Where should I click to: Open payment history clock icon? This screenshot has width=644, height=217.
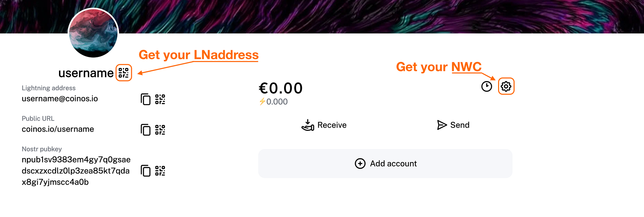point(486,86)
